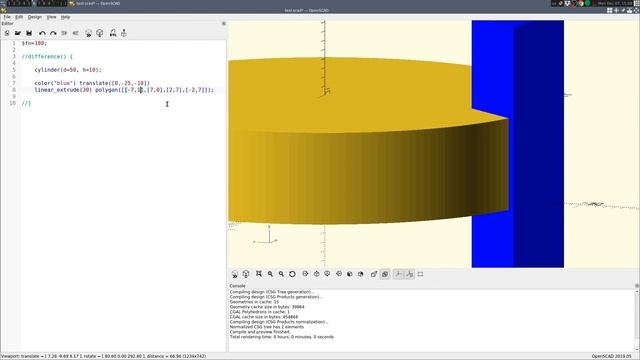The height and width of the screenshot is (360, 640).
Task: Click the Reset View icon
Action: click(x=292, y=274)
